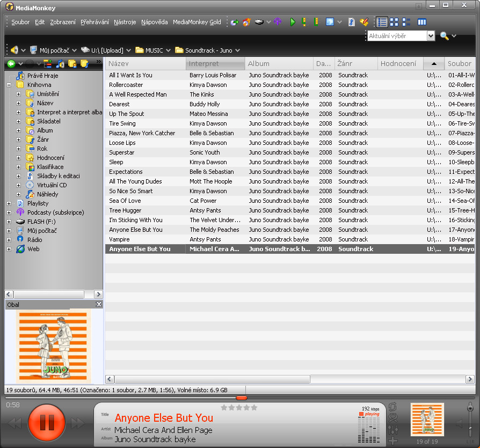Click the mute speaker icon in player
Image resolution: width=480 pixels, height=448 pixels.
click(x=459, y=424)
